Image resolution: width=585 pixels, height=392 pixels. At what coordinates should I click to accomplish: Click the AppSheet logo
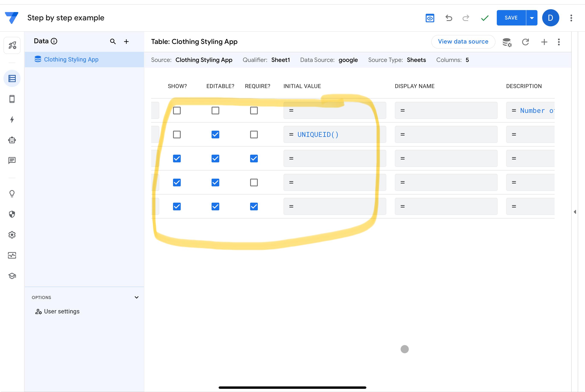[12, 18]
